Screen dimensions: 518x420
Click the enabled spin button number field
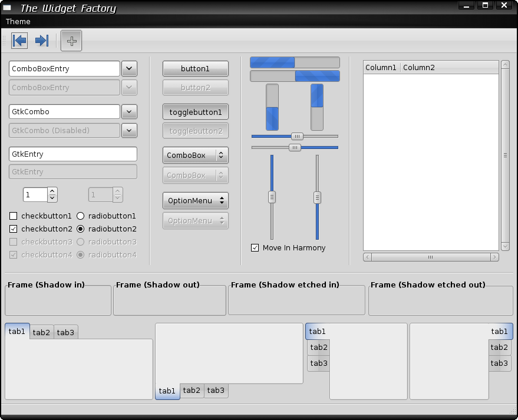(x=35, y=195)
